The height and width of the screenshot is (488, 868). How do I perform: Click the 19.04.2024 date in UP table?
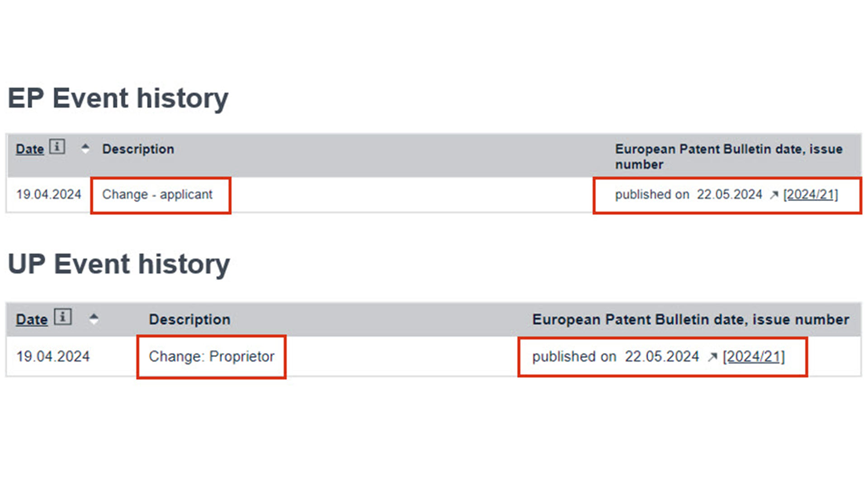53,357
